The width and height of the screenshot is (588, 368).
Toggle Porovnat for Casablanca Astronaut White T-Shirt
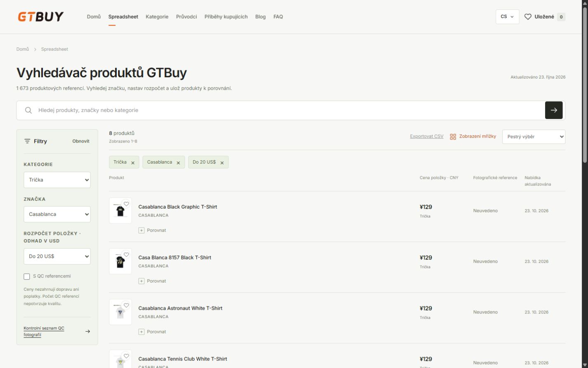(152, 332)
